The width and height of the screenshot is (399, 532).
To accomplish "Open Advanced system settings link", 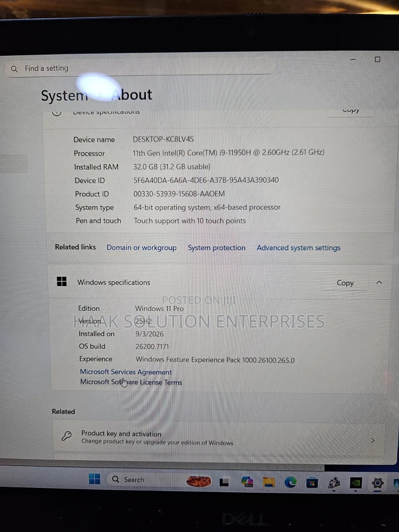I will [298, 248].
